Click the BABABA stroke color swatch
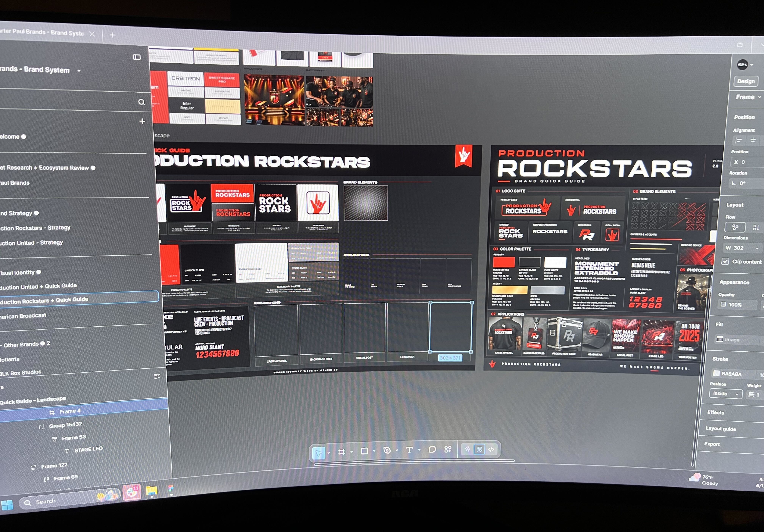This screenshot has height=532, width=764. 716,373
